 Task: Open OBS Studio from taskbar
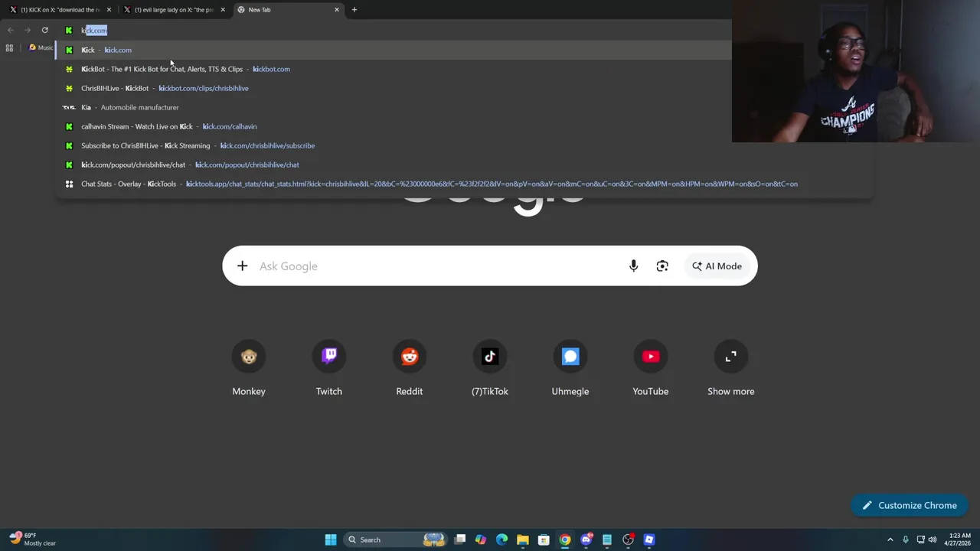pos(629,540)
